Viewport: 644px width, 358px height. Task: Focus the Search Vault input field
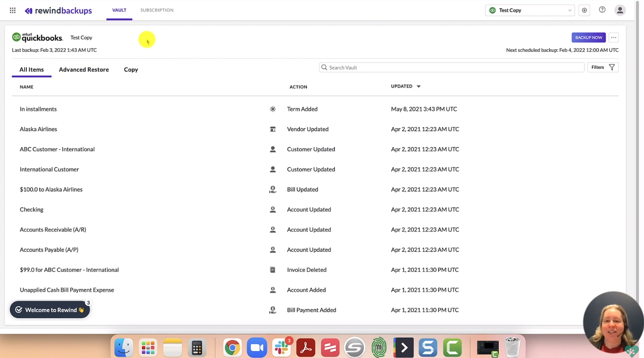[452, 68]
